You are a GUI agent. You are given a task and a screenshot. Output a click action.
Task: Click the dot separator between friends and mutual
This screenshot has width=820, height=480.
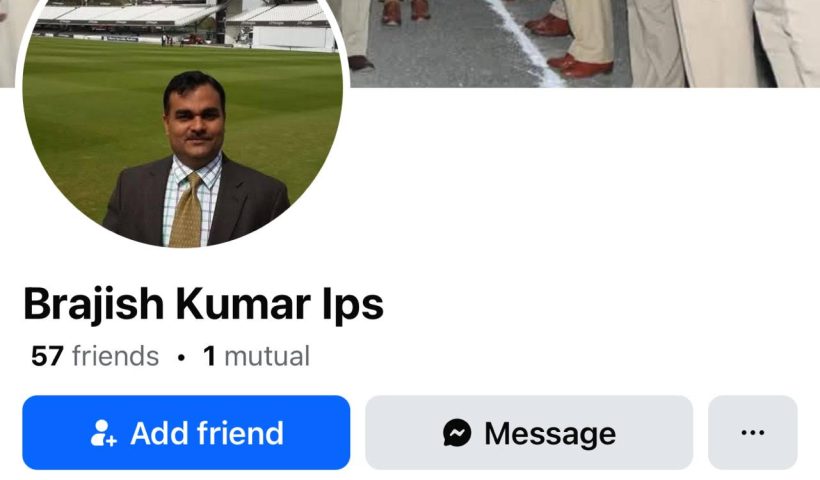coord(181,358)
